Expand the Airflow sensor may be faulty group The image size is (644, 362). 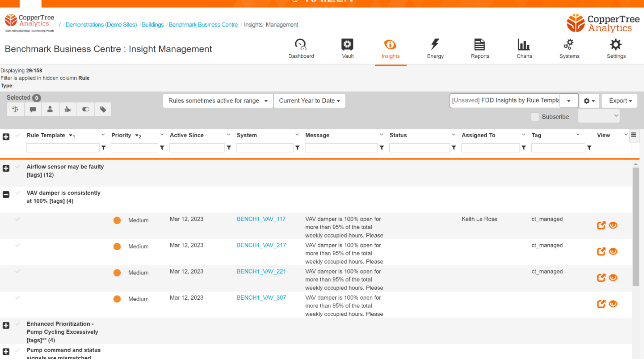(x=6, y=168)
